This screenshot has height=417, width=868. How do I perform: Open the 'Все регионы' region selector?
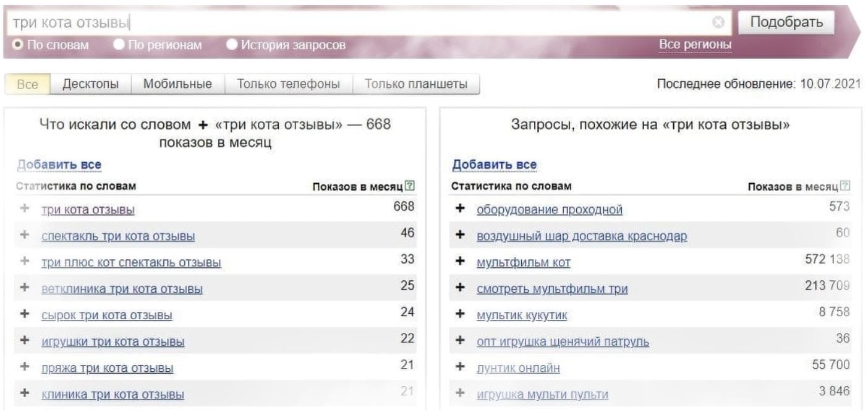coord(696,45)
